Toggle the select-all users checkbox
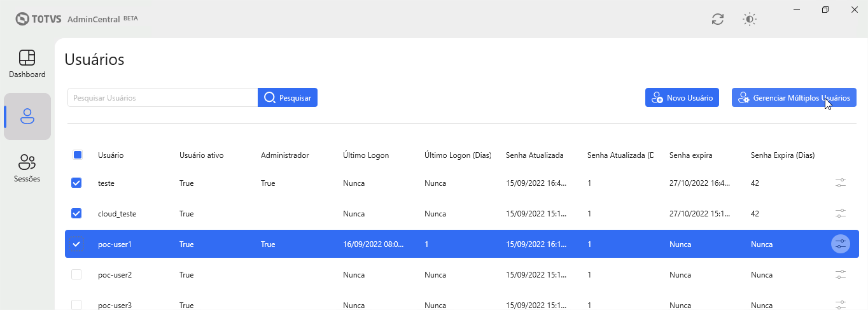This screenshot has height=310, width=868. coord(78,155)
